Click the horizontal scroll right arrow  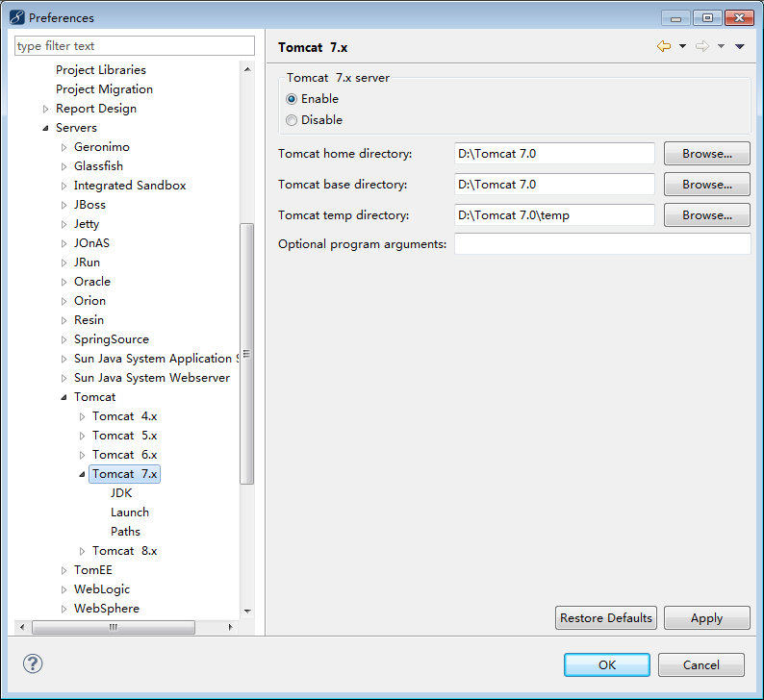[231, 628]
